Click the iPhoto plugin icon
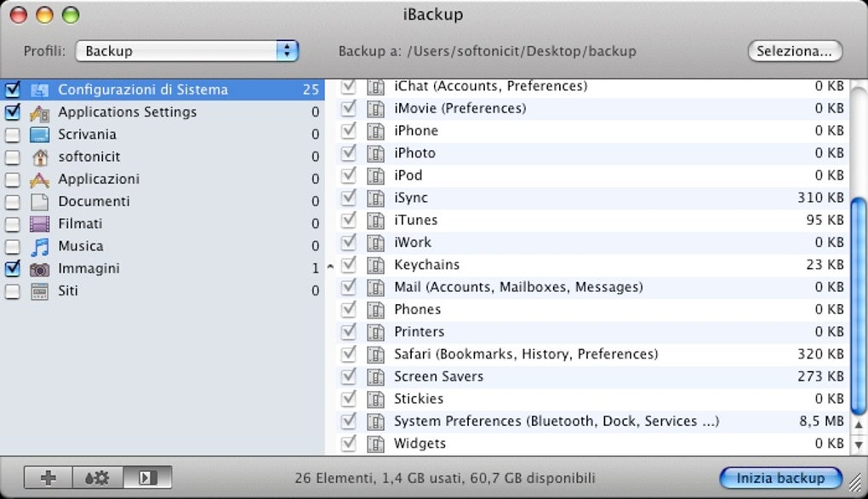 click(375, 153)
